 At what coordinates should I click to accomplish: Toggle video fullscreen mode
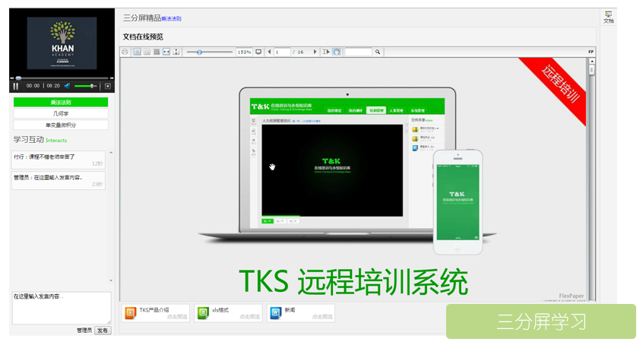(108, 86)
